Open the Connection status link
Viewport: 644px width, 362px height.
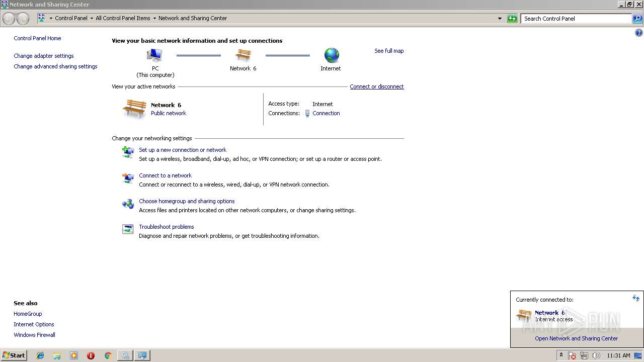pyautogui.click(x=326, y=113)
